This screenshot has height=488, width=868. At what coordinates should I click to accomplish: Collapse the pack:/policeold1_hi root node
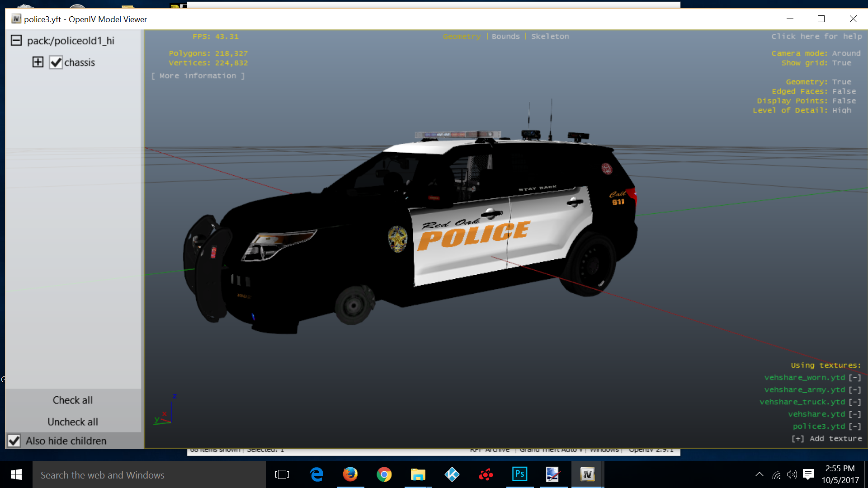point(16,41)
